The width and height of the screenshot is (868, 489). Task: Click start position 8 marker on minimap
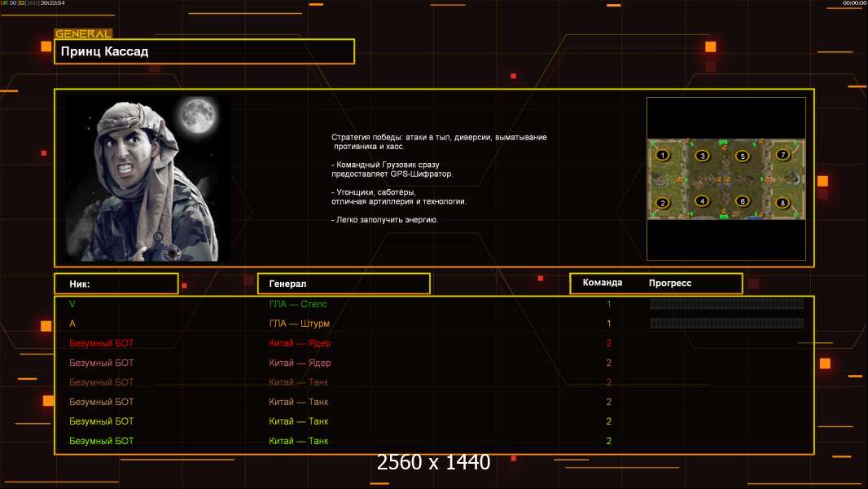pyautogui.click(x=783, y=203)
